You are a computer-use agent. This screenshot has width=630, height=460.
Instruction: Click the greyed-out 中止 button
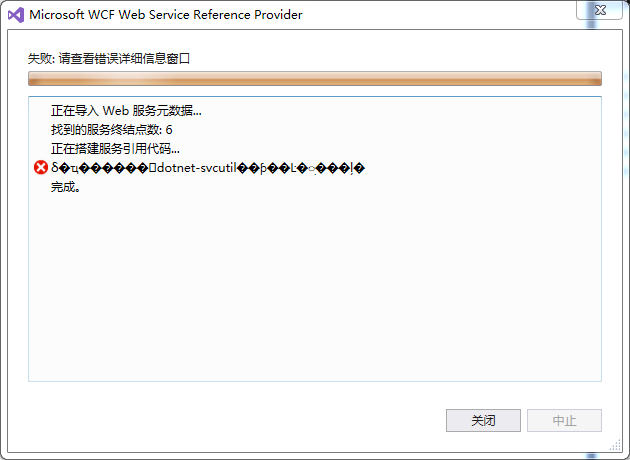564,420
